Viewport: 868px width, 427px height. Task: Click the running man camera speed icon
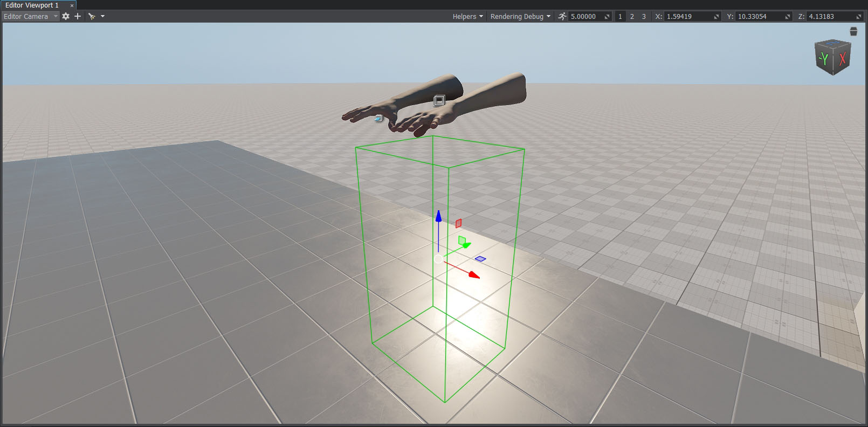pyautogui.click(x=562, y=16)
